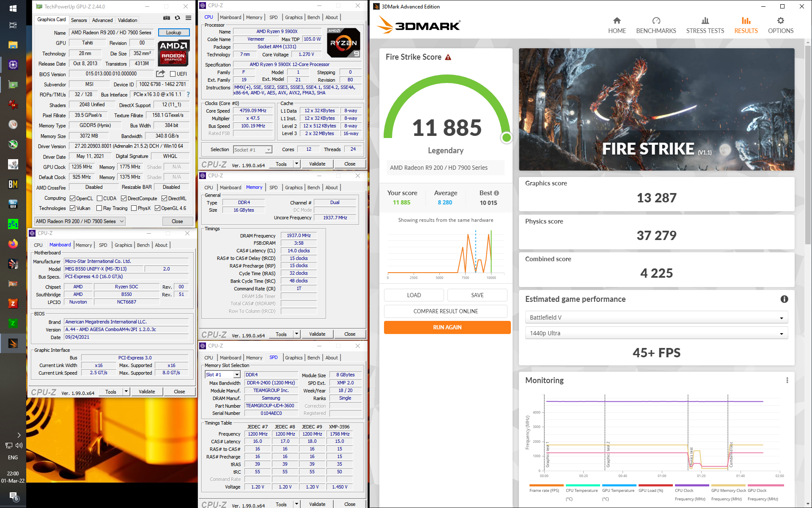Image resolution: width=812 pixels, height=508 pixels.
Task: Open the volume tray icon
Action: pos(19,445)
